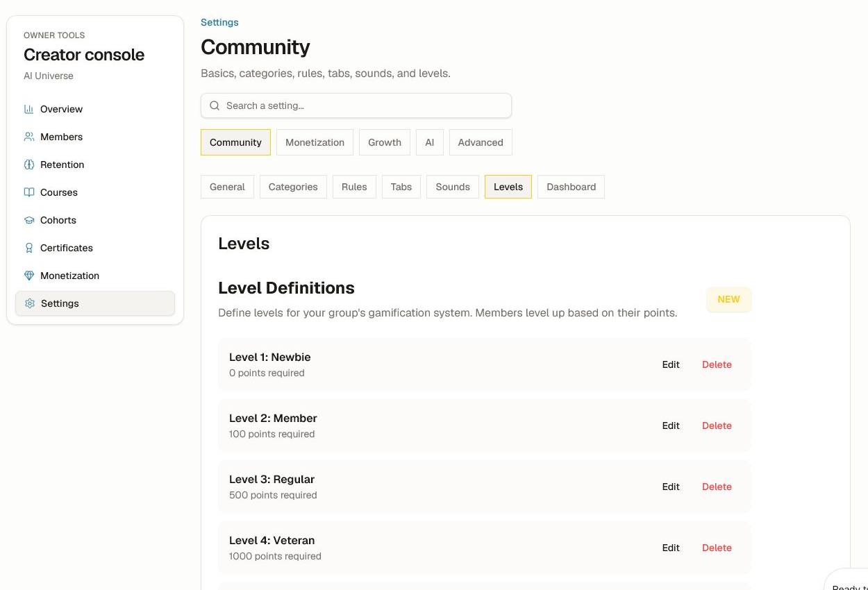Go to Retention page

(x=95, y=165)
